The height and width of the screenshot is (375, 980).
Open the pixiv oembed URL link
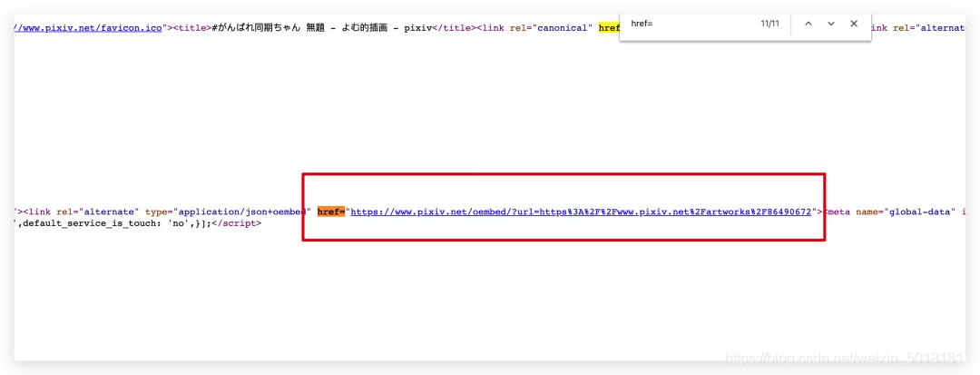[x=582, y=212]
